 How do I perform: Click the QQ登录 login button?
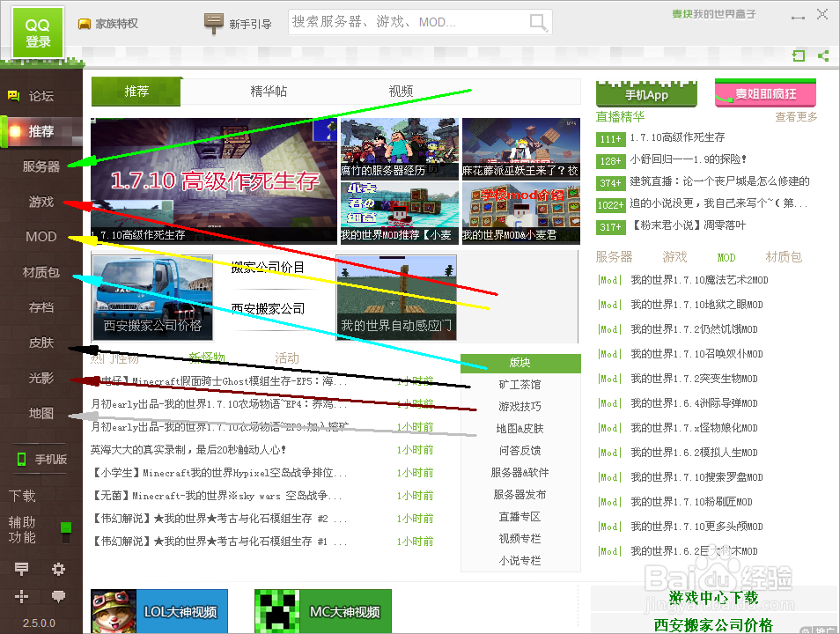(x=38, y=33)
